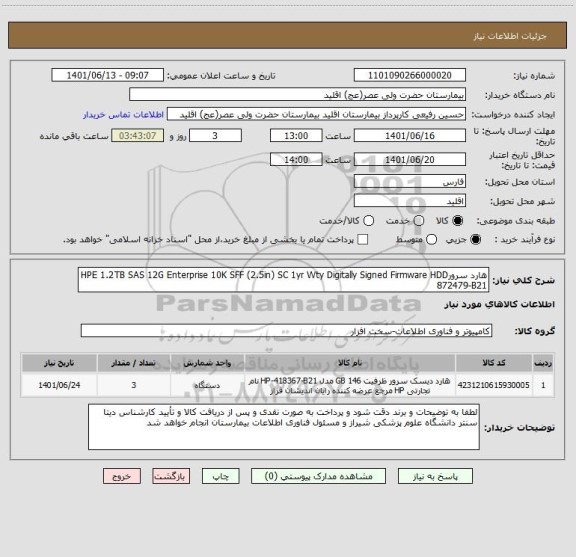Click the province field فارس

(410, 182)
